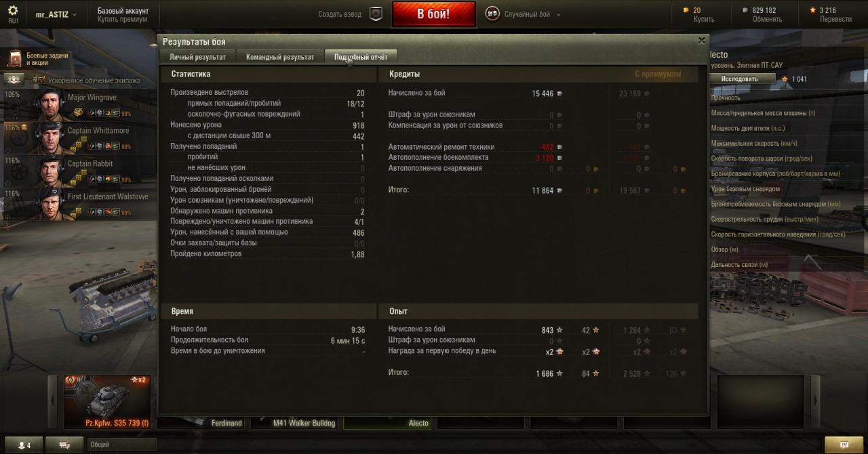Open the settings gear menu icon

pos(13,10)
